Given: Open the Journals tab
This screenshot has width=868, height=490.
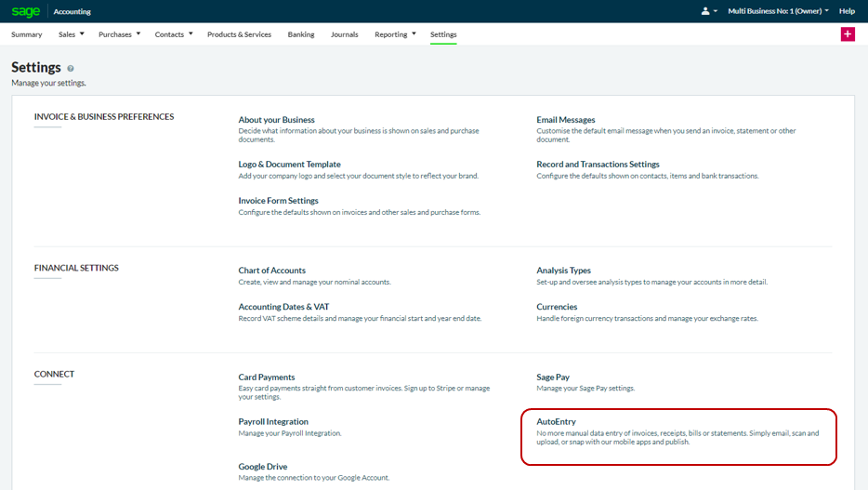Looking at the screenshot, I should (x=344, y=34).
